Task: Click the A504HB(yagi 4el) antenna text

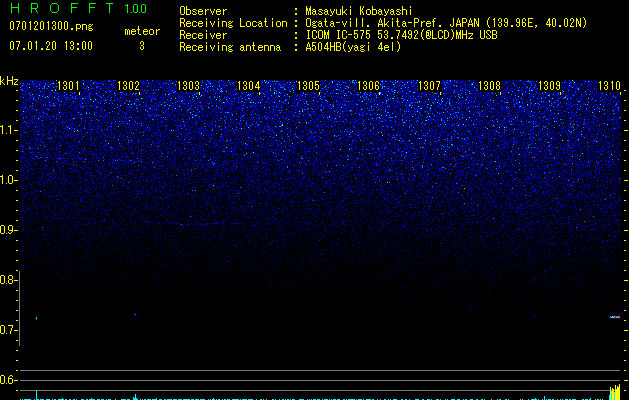Action: [x=353, y=47]
